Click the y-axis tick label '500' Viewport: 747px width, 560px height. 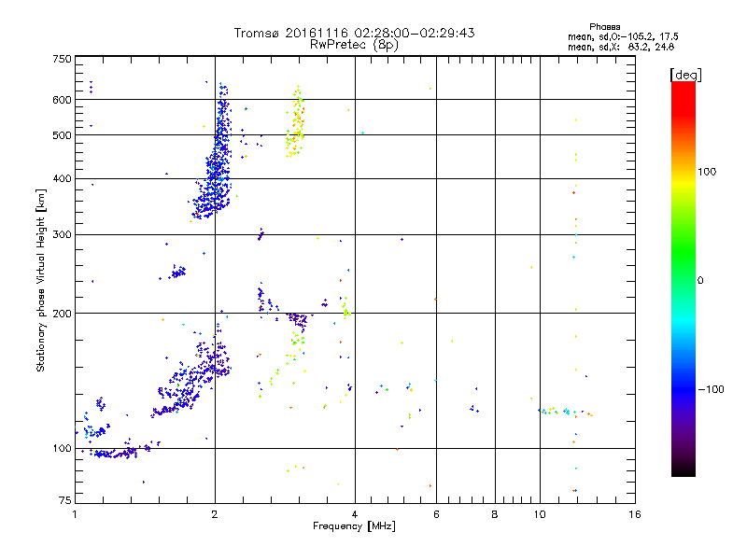[x=62, y=135]
